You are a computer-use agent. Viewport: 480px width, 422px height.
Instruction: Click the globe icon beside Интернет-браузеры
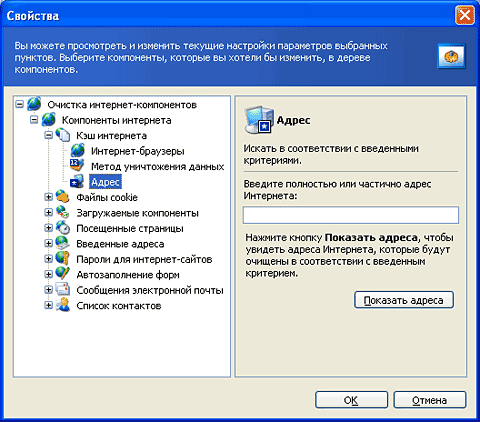point(77,151)
